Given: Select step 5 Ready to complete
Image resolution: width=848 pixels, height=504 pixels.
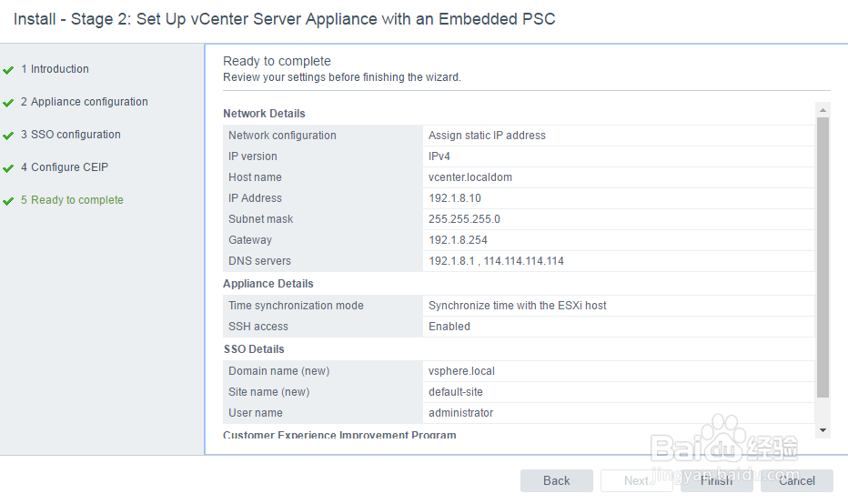Looking at the screenshot, I should [72, 199].
